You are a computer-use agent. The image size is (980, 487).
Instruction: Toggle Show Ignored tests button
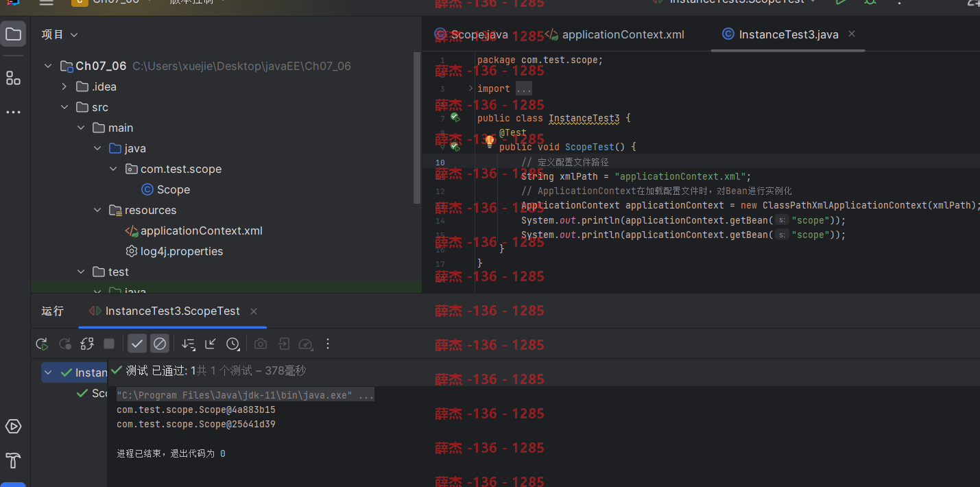(160, 344)
